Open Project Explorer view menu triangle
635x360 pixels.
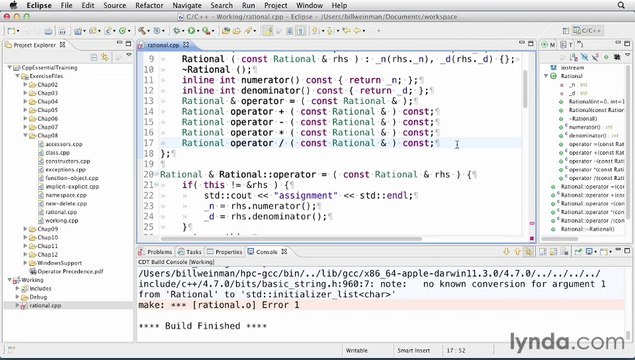(x=129, y=55)
